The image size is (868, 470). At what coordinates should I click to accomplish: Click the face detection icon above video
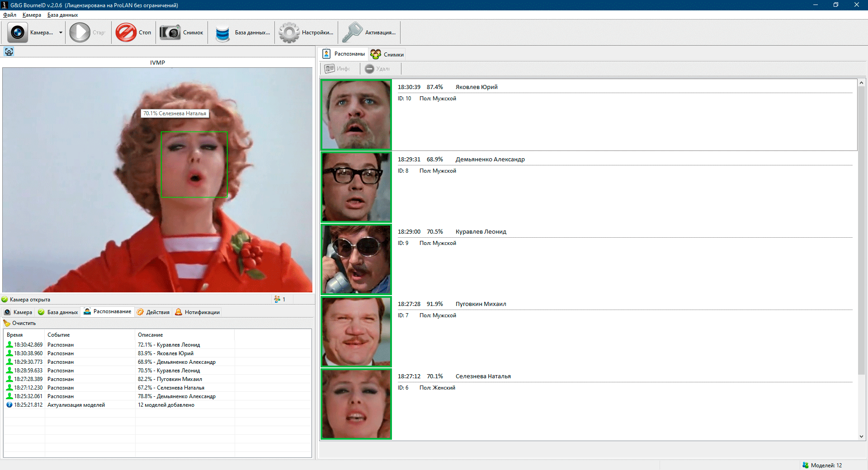point(9,52)
